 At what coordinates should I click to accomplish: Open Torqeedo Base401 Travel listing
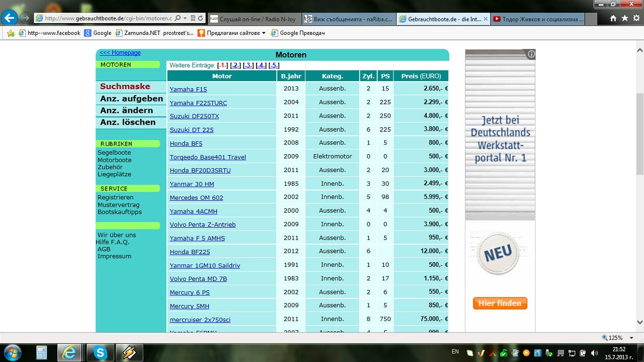(x=208, y=157)
